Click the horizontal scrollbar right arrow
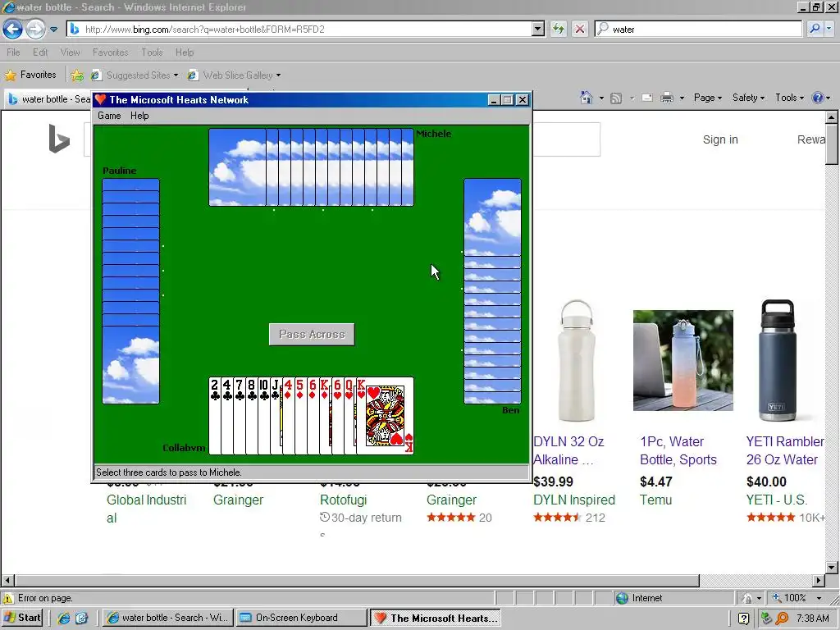The width and height of the screenshot is (840, 630). 819,580
